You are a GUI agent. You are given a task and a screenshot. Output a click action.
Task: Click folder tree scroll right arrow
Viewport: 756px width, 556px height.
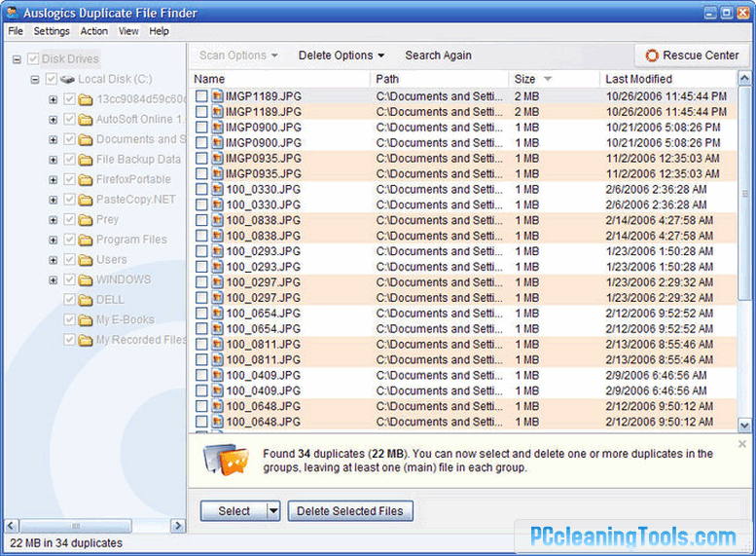pyautogui.click(x=178, y=526)
